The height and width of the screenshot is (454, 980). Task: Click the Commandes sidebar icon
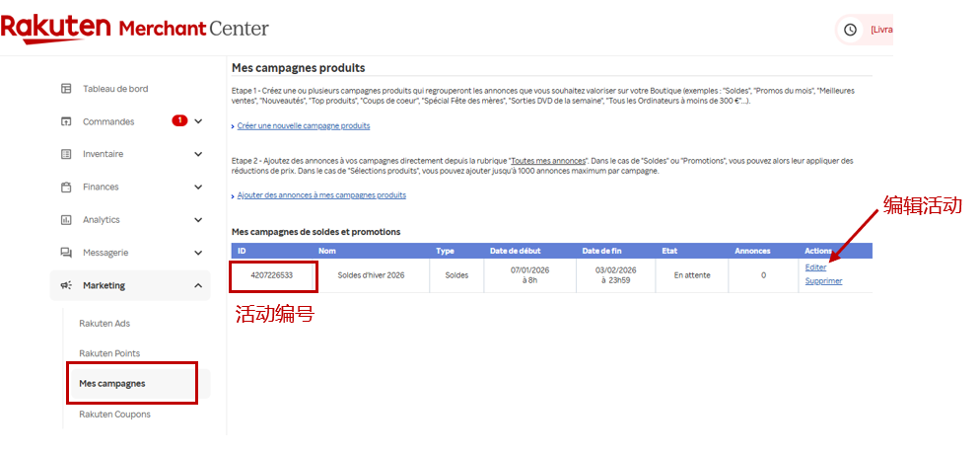point(66,121)
